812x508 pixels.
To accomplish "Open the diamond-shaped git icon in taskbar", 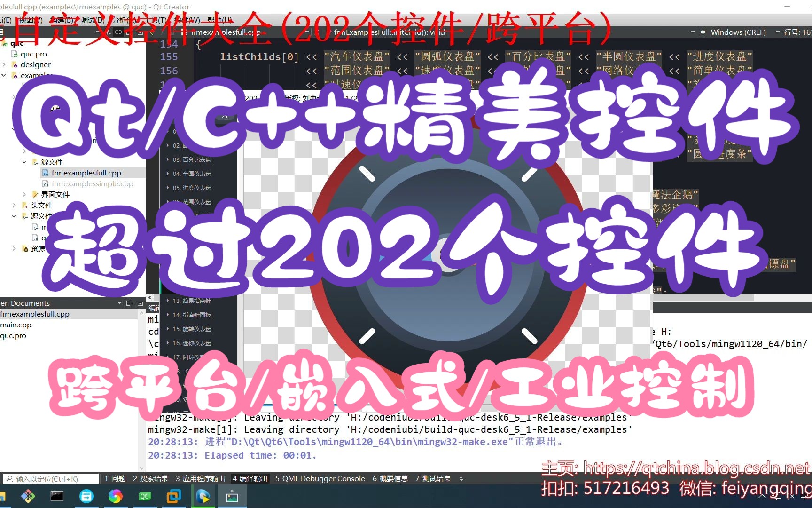I will 28,496.
